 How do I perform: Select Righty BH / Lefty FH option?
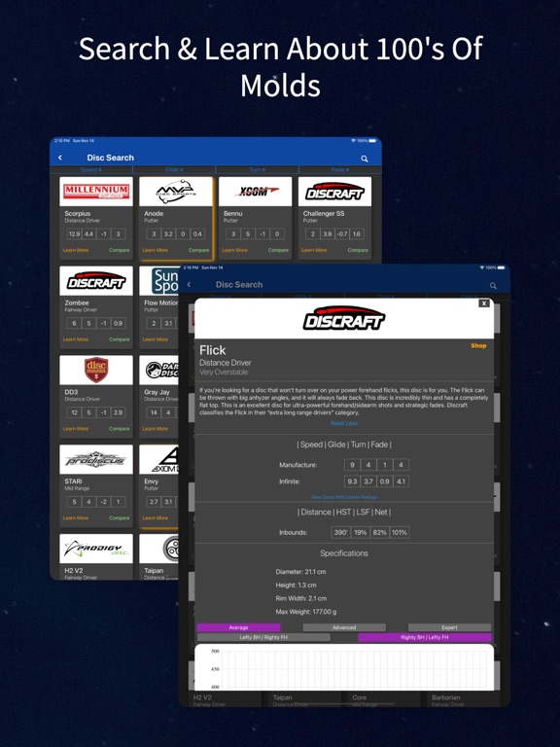(x=424, y=637)
